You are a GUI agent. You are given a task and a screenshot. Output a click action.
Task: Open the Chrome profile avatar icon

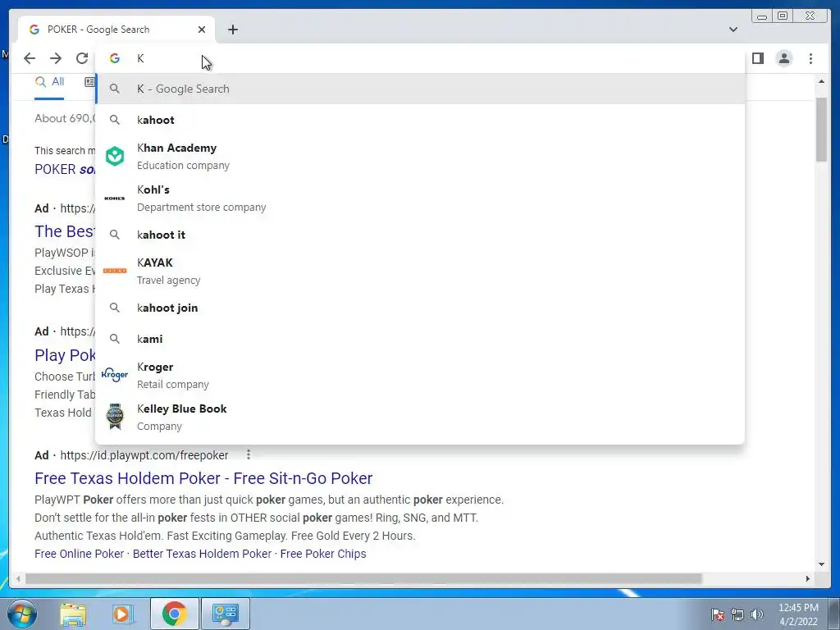coord(783,58)
